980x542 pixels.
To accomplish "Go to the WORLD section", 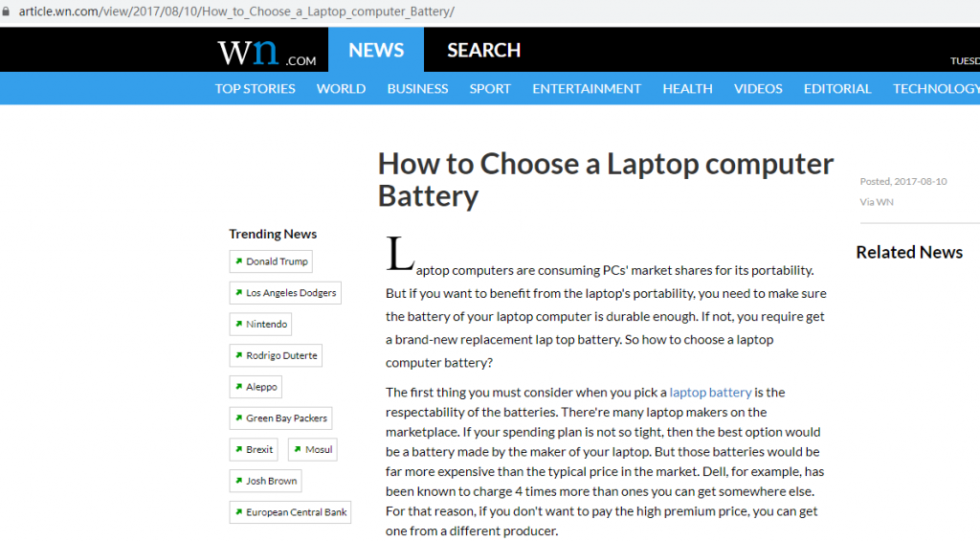I will point(341,88).
